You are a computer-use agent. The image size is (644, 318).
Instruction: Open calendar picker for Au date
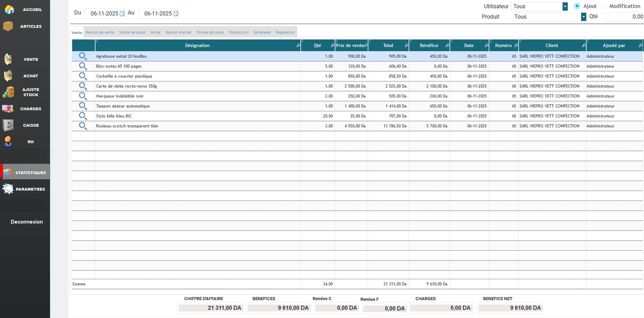(176, 14)
